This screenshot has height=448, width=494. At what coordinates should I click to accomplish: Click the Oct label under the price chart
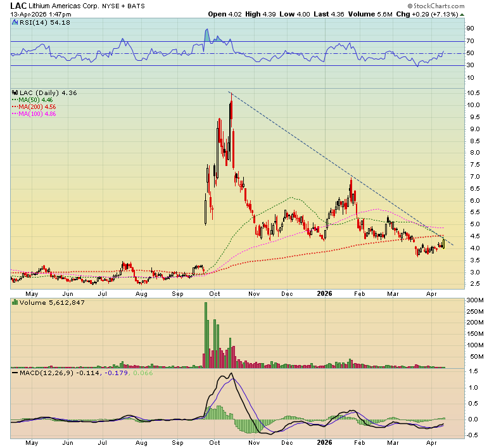(x=215, y=294)
